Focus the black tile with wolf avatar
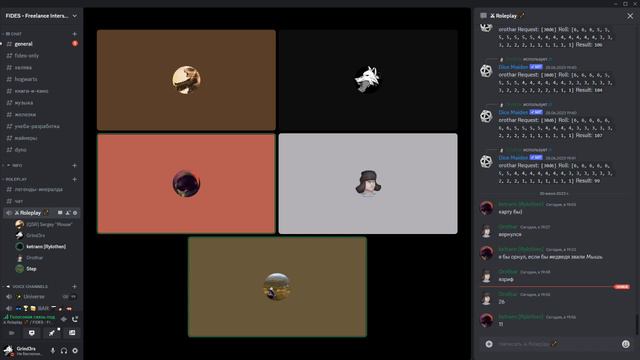Viewport: 640px width, 360px height. pyautogui.click(x=368, y=80)
